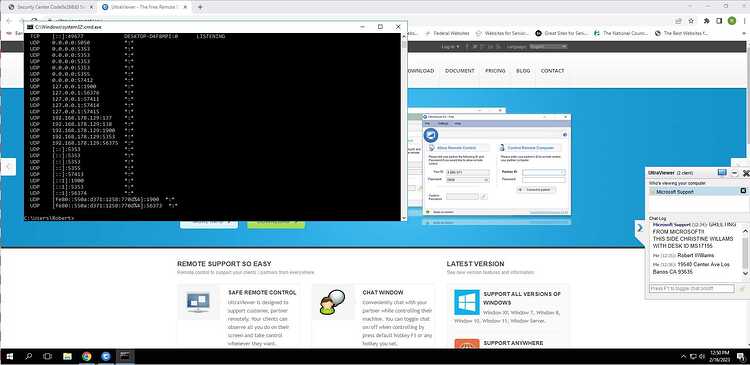Open Chrome profile avatar
Image resolution: width=750 pixels, height=365 pixels.
click(x=731, y=21)
